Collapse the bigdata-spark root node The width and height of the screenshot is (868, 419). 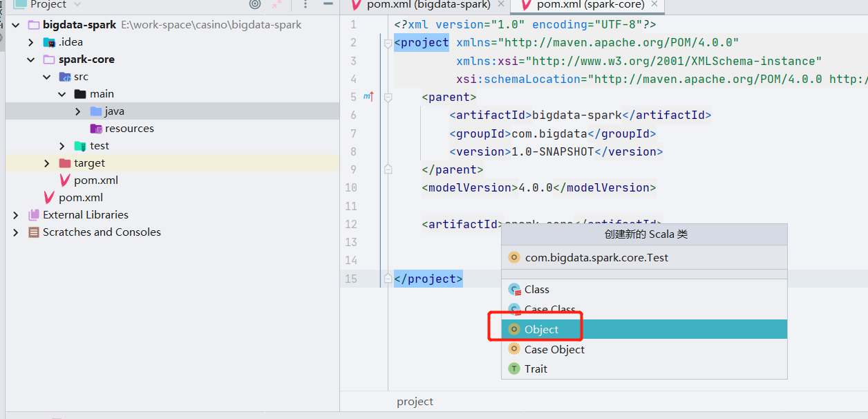[x=16, y=25]
